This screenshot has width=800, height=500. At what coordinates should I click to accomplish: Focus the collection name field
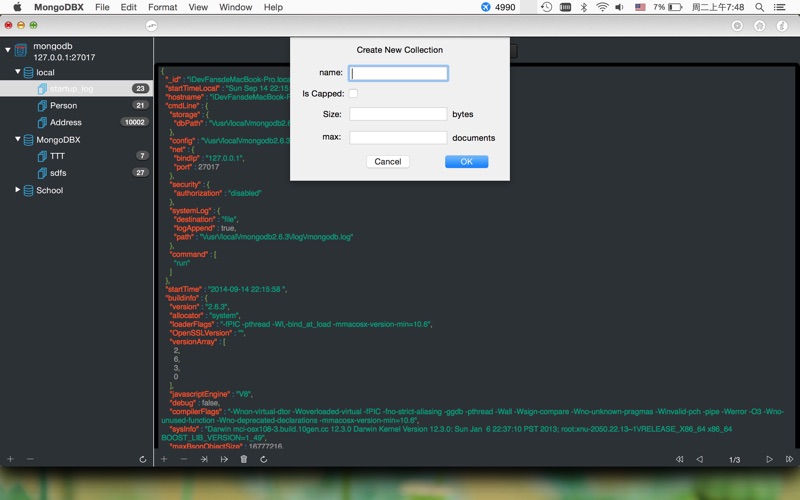398,73
